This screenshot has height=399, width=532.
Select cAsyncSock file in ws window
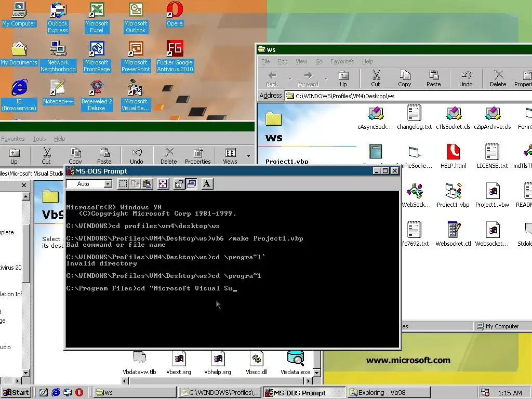(375, 118)
